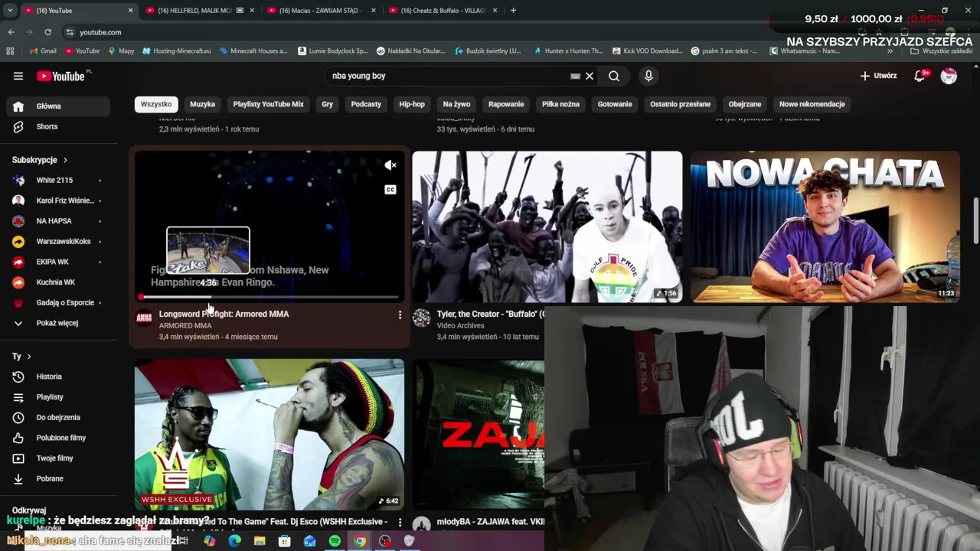Select the Podcasty filter chip
This screenshot has width=980, height=551.
pos(366,104)
